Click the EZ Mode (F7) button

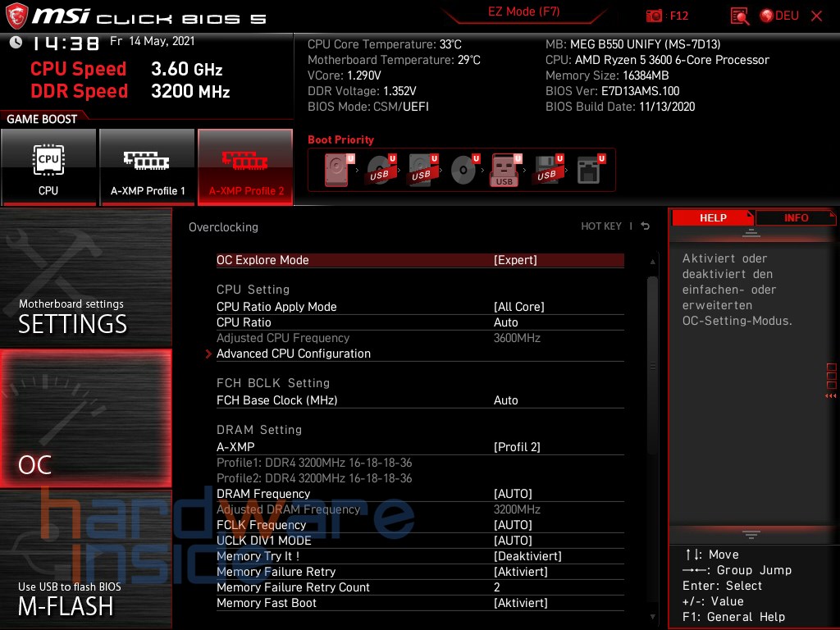click(524, 12)
